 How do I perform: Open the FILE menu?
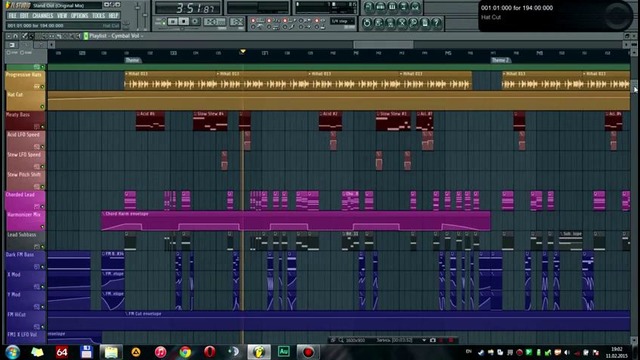[12, 16]
